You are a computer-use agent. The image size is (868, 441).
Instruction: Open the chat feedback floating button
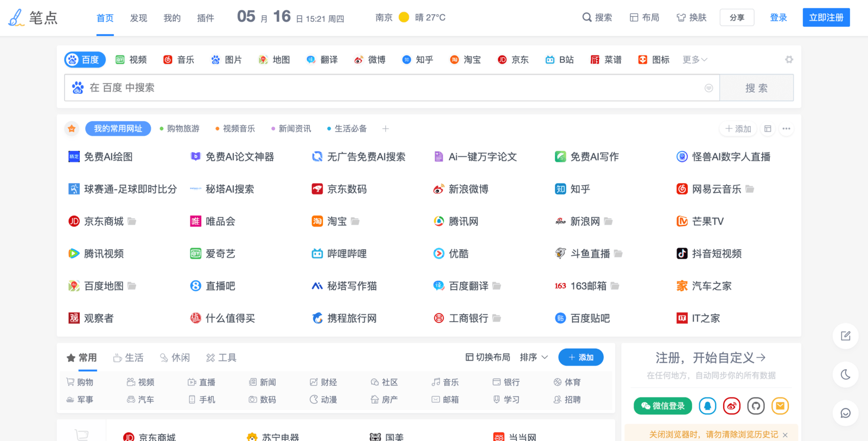(x=845, y=413)
